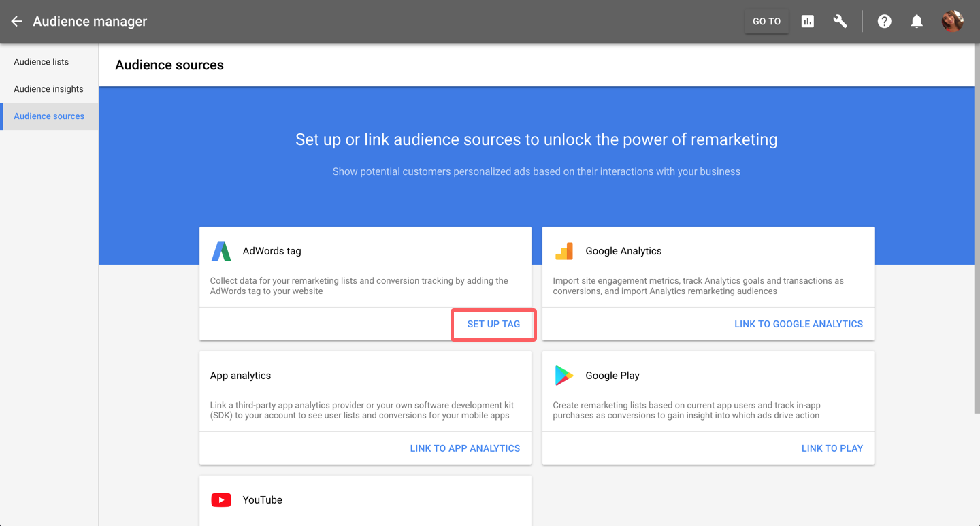Click the App analytics description text
The width and height of the screenshot is (980, 526).
click(x=362, y=410)
